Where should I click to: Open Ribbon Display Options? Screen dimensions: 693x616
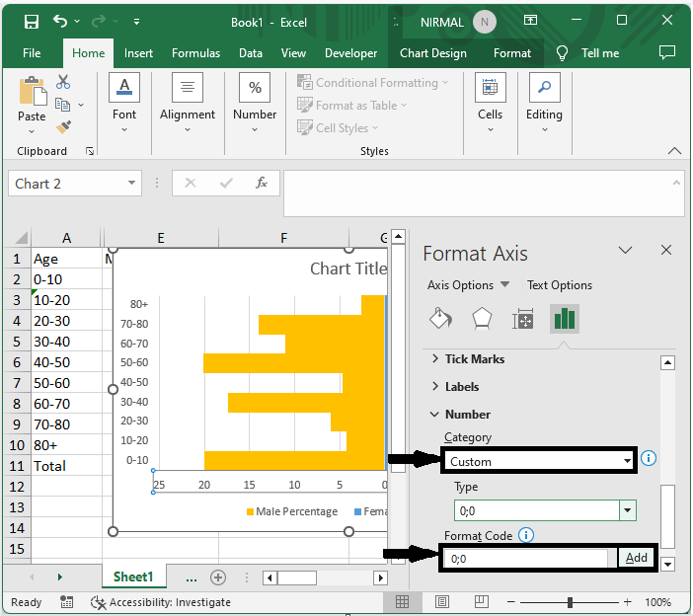click(x=530, y=21)
